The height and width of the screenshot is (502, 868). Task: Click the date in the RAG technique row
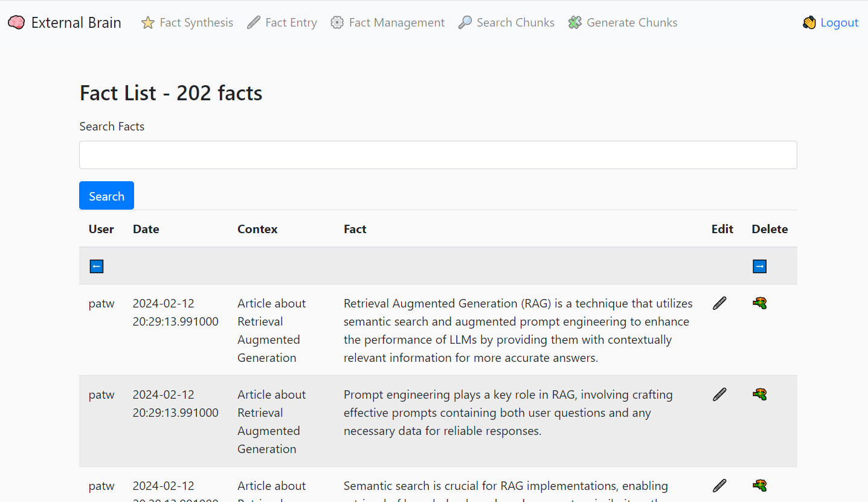(x=176, y=312)
